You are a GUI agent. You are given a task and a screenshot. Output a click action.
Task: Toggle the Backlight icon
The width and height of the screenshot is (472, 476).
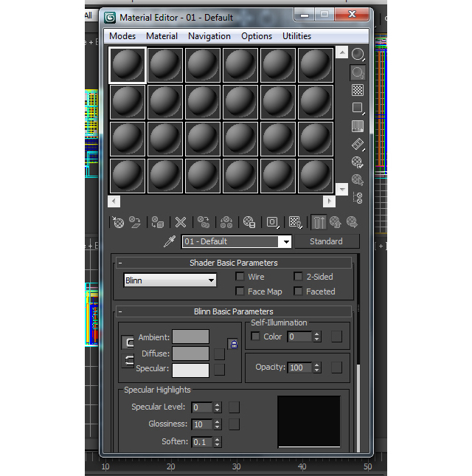tap(358, 72)
